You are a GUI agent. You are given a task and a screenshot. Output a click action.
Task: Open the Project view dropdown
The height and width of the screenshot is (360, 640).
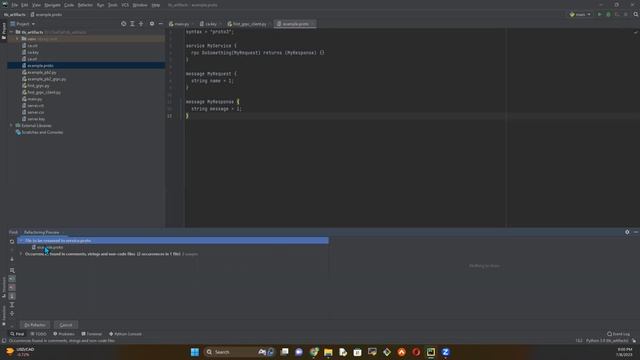click(x=23, y=24)
